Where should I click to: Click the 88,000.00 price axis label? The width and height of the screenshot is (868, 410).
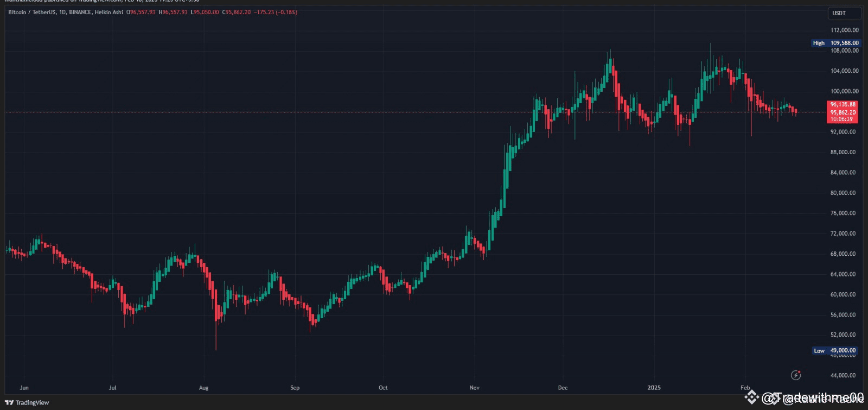tap(843, 152)
